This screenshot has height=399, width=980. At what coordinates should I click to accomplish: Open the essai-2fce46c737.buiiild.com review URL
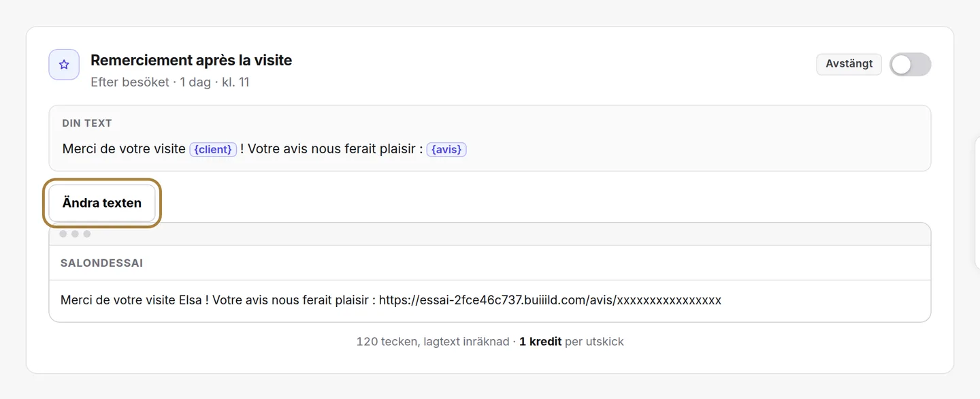(x=550, y=300)
